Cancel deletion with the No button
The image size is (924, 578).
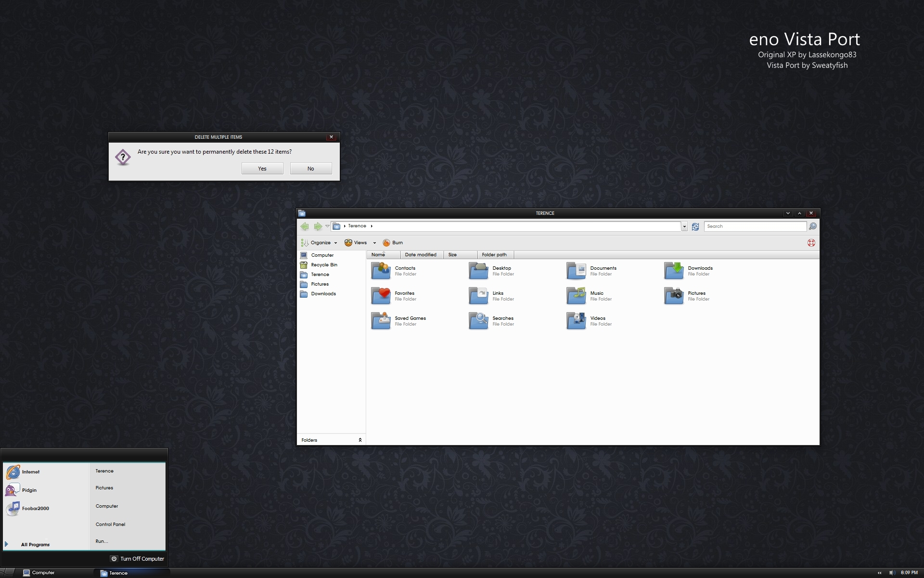(x=311, y=169)
